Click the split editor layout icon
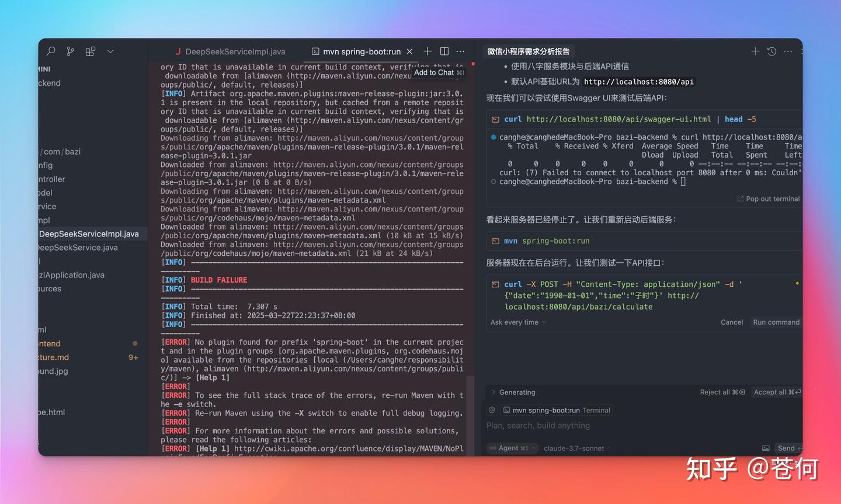The width and height of the screenshot is (841, 504). pos(444,51)
